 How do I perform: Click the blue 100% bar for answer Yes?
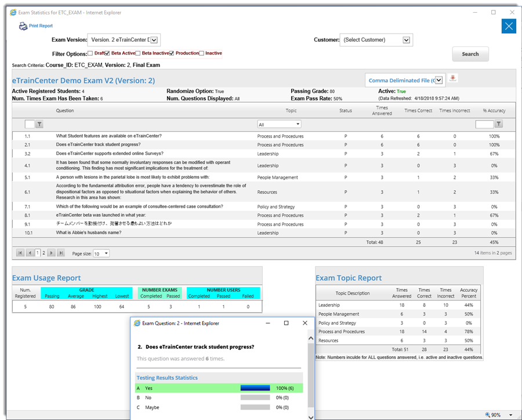(255, 388)
